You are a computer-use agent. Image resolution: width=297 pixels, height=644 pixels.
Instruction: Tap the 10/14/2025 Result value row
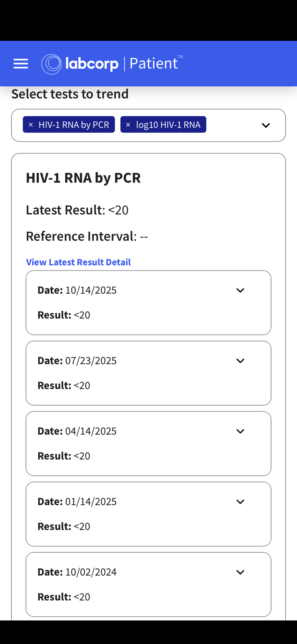coord(64,315)
